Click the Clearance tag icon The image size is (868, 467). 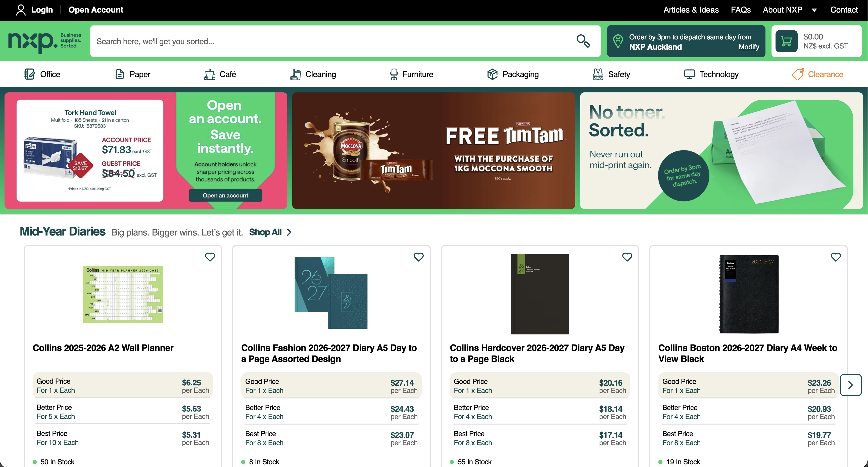[798, 74]
